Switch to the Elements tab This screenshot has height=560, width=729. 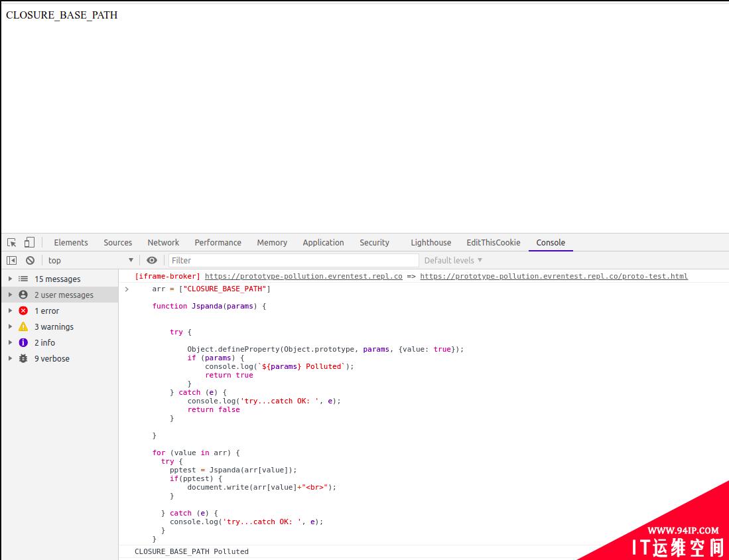(71, 242)
